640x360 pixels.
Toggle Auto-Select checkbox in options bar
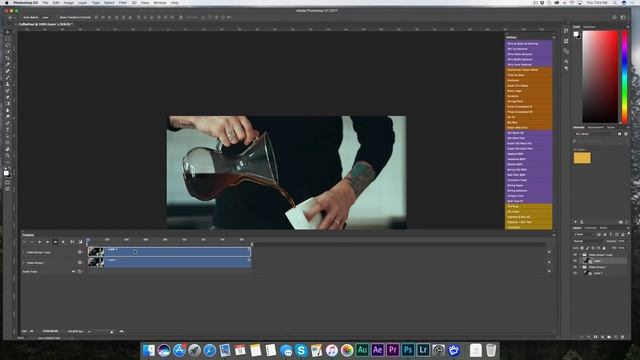pos(20,18)
